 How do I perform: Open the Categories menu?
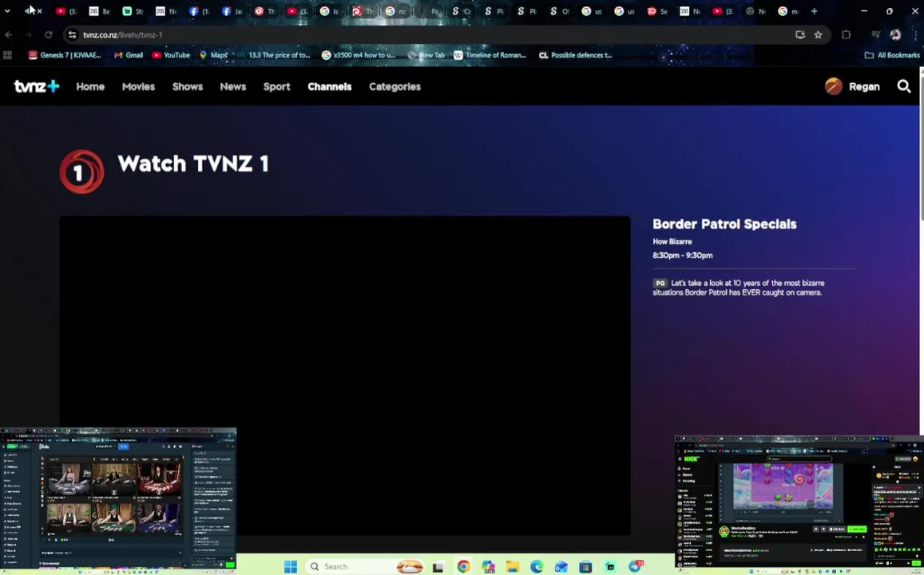point(395,86)
